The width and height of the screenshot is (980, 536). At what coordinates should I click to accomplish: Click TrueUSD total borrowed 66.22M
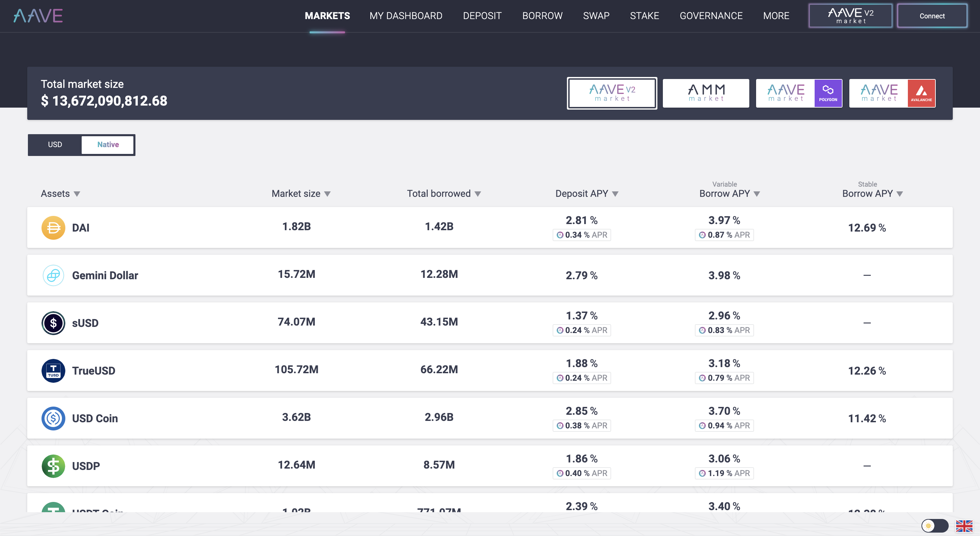click(x=439, y=369)
